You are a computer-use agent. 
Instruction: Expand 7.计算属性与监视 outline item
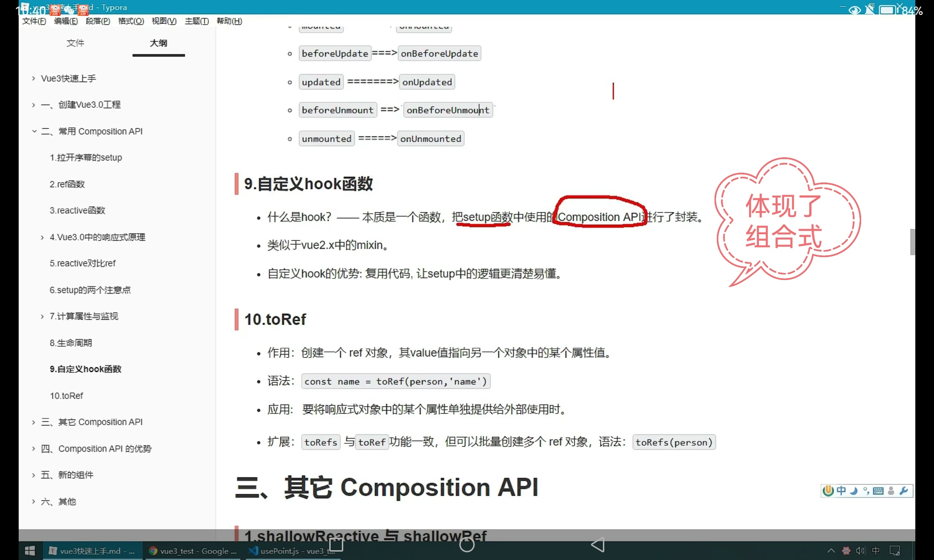click(x=42, y=316)
